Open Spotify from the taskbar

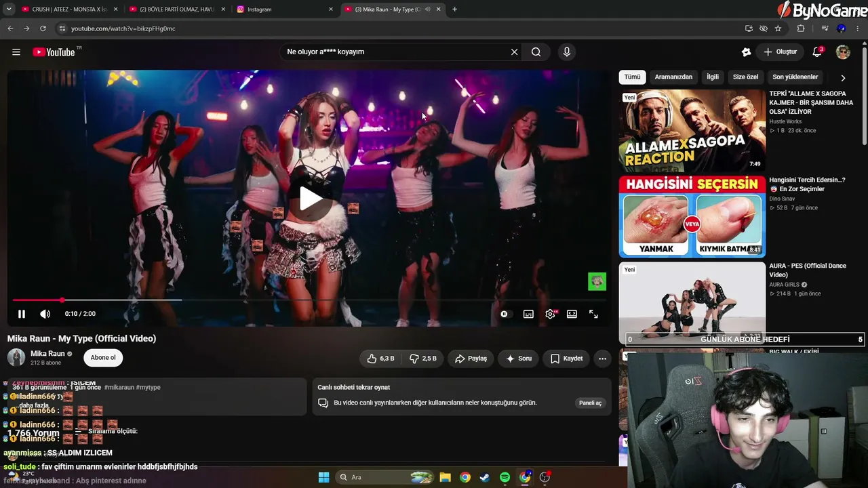click(x=505, y=477)
